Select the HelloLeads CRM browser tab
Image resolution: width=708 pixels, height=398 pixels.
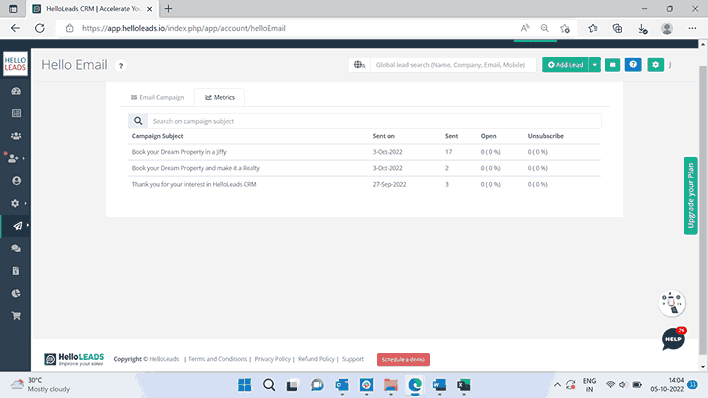point(93,9)
